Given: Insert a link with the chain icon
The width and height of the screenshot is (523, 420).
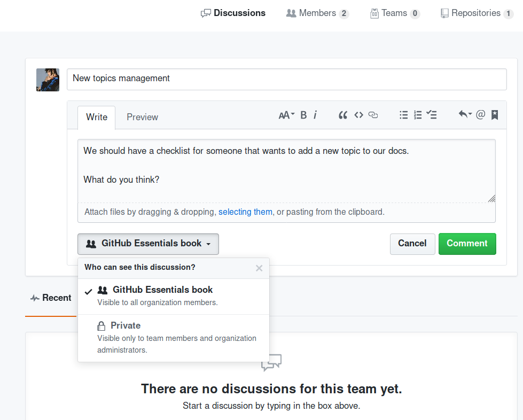Looking at the screenshot, I should (373, 115).
